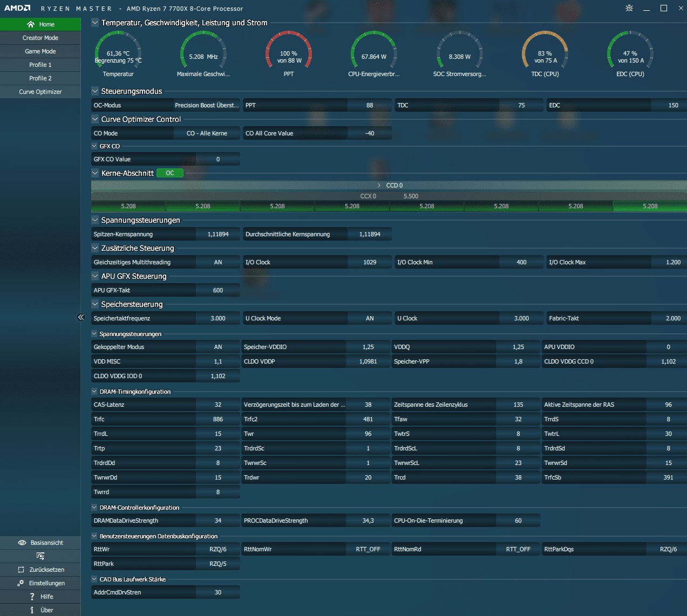Go to Home tab
Screen dimensions: 687x616
(x=40, y=24)
